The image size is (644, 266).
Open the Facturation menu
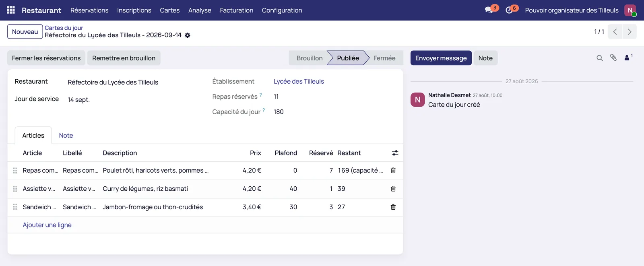pyautogui.click(x=237, y=10)
